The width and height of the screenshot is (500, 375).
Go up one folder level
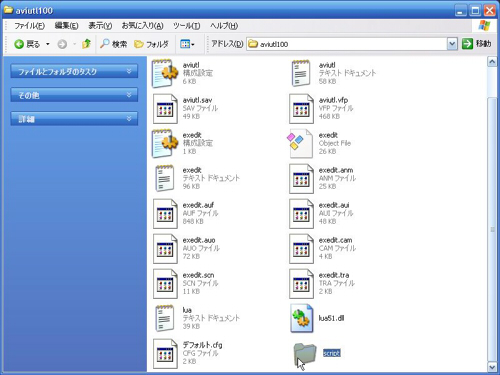click(86, 44)
